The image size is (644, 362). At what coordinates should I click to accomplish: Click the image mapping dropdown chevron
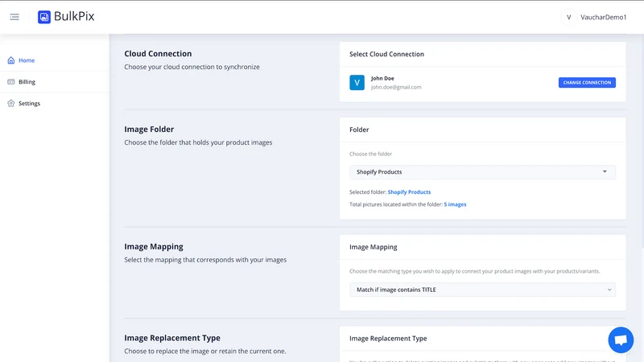pos(609,290)
